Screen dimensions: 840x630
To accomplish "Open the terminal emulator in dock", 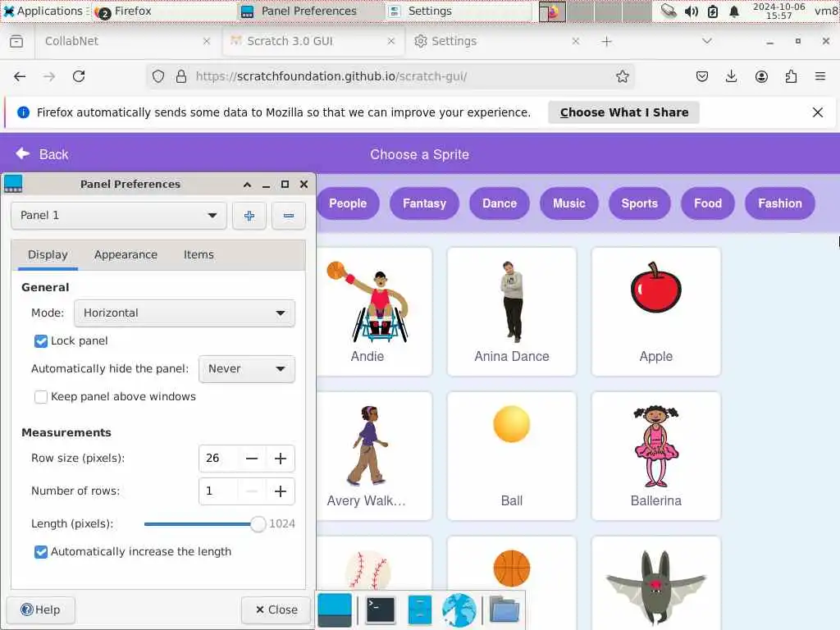I will (381, 610).
